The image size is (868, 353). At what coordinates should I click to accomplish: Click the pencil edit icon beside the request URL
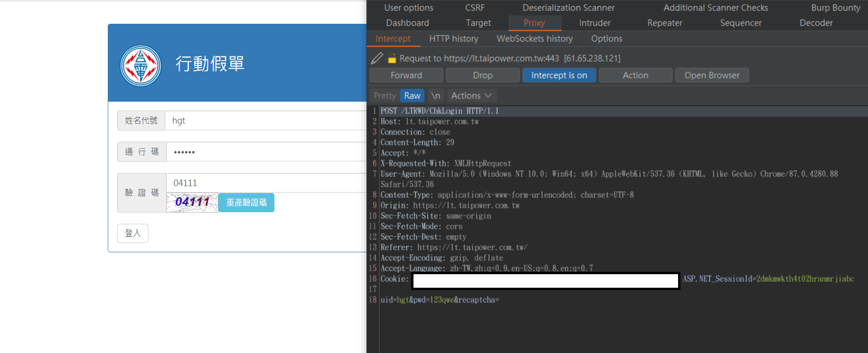click(377, 58)
